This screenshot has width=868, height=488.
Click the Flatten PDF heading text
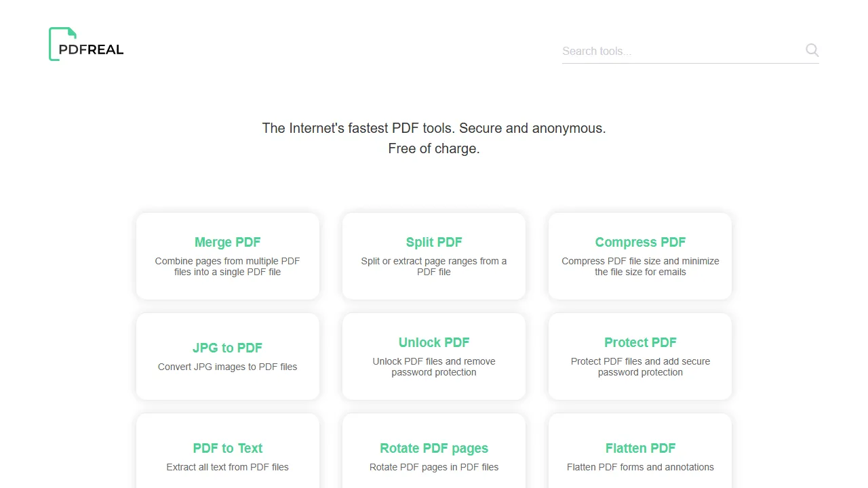coord(639,448)
